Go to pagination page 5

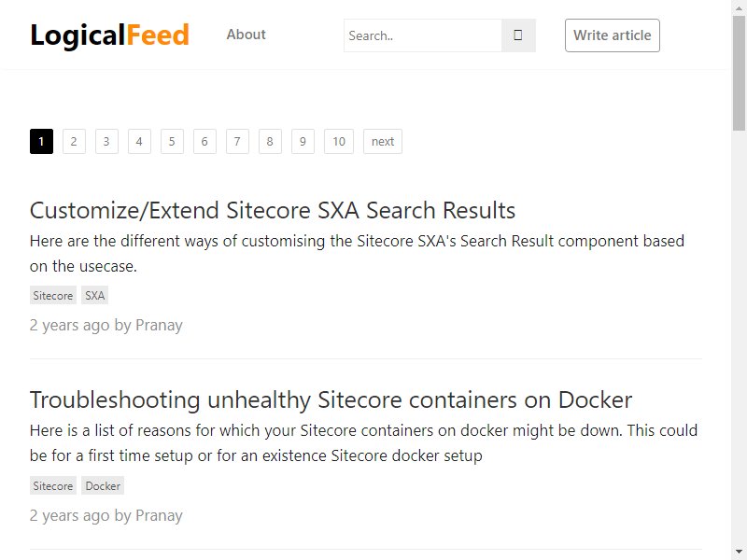172,142
